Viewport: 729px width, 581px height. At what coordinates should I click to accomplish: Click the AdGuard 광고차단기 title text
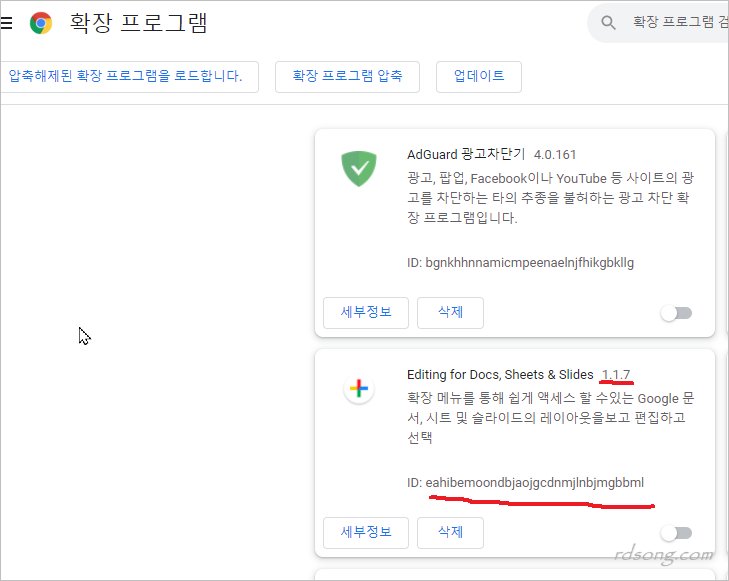(x=466, y=155)
